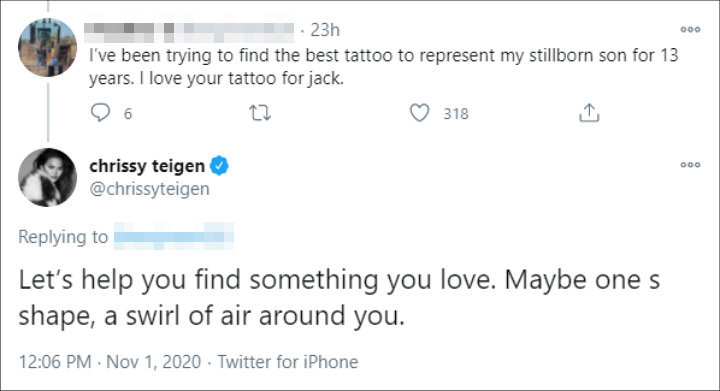Click the chrissy teigen display name
Viewport: 720px width, 391px height.
147,166
